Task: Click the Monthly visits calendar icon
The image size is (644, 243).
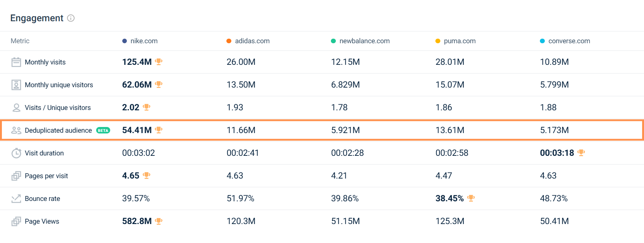Action: point(16,62)
